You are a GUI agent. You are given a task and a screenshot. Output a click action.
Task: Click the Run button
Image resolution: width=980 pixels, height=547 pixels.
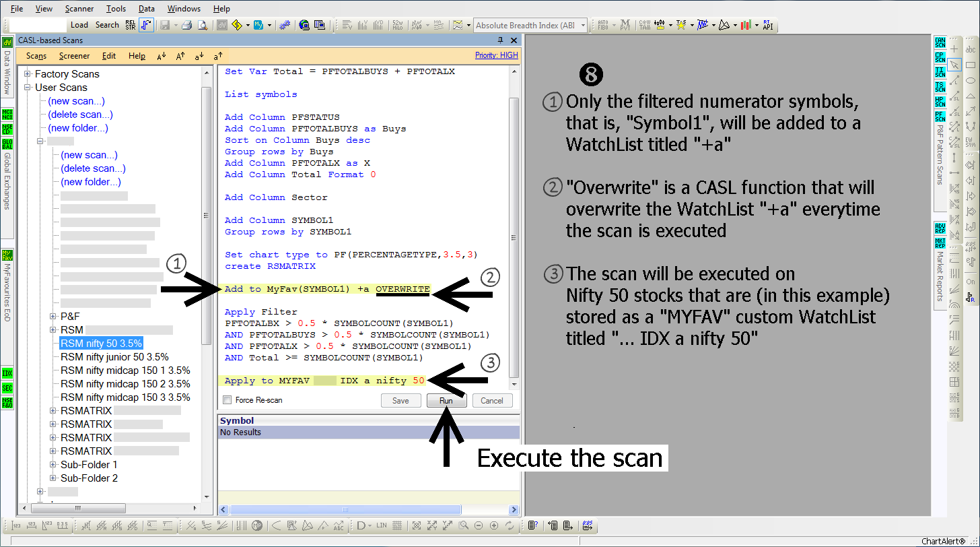pos(446,400)
